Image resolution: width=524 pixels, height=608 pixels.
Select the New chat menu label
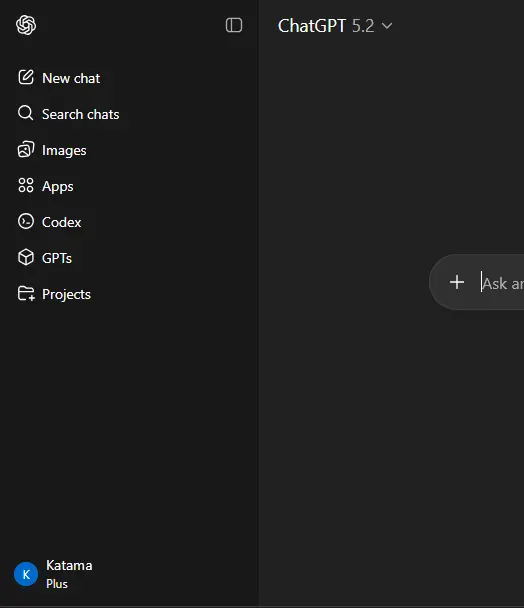[x=71, y=78]
